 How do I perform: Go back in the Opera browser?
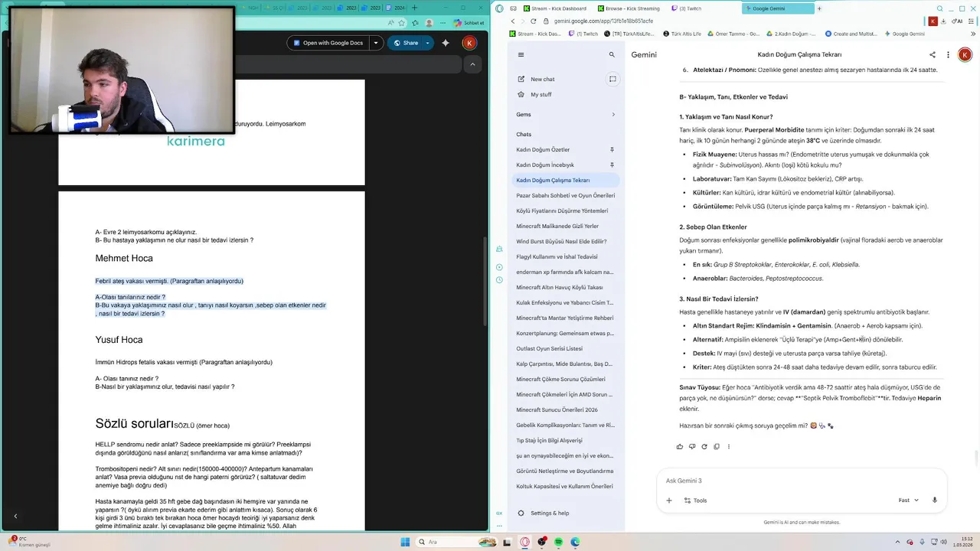pos(513,21)
